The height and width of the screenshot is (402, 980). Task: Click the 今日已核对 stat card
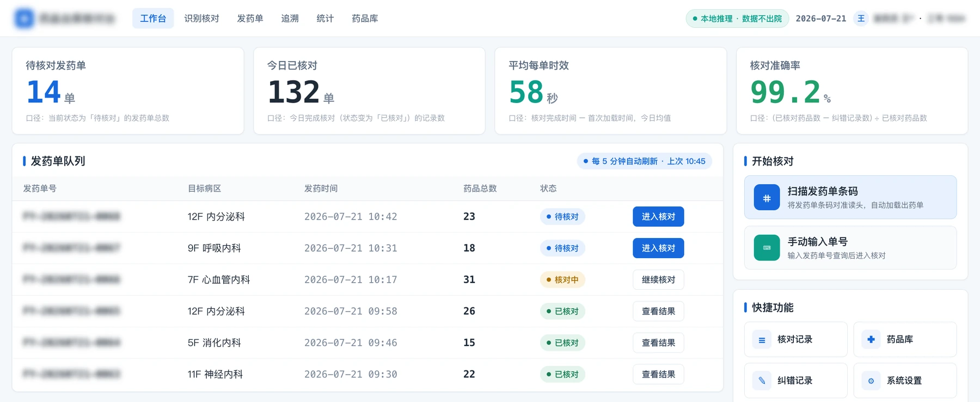(369, 90)
